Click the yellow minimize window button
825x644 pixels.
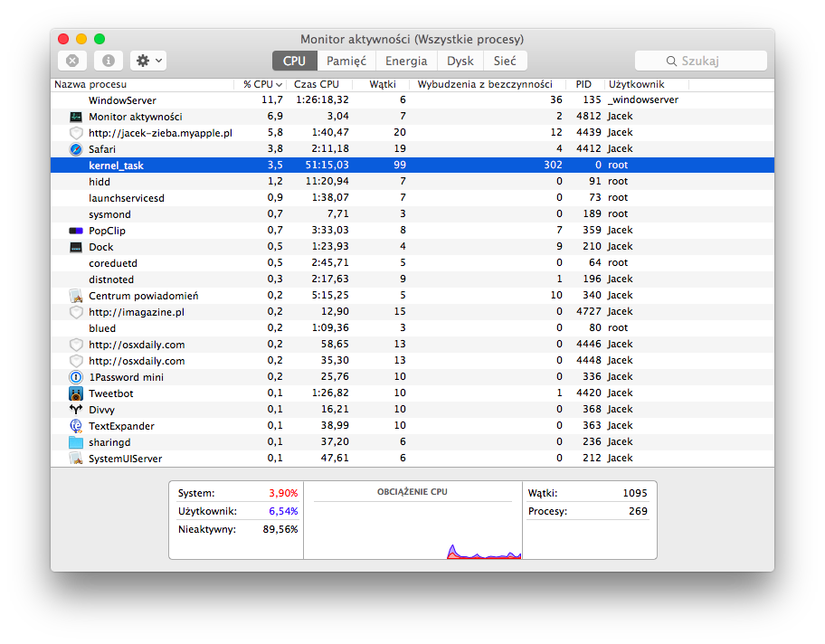[81, 39]
